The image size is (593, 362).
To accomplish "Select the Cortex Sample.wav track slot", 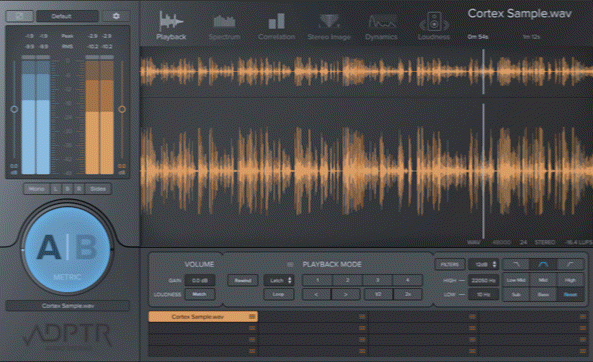I will coord(203,317).
